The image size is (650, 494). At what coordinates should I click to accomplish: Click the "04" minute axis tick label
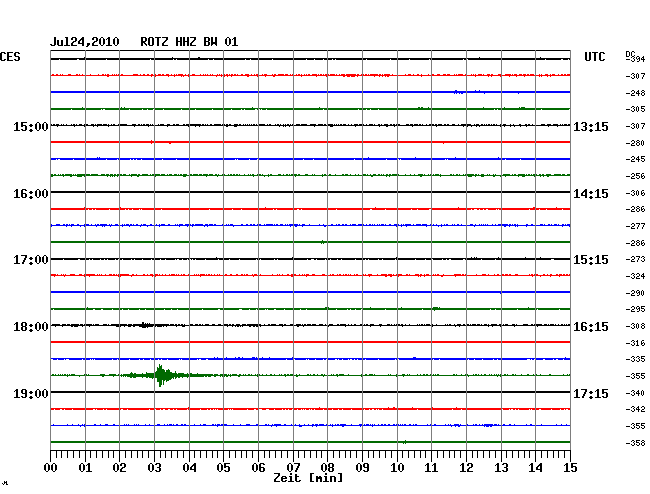(189, 468)
